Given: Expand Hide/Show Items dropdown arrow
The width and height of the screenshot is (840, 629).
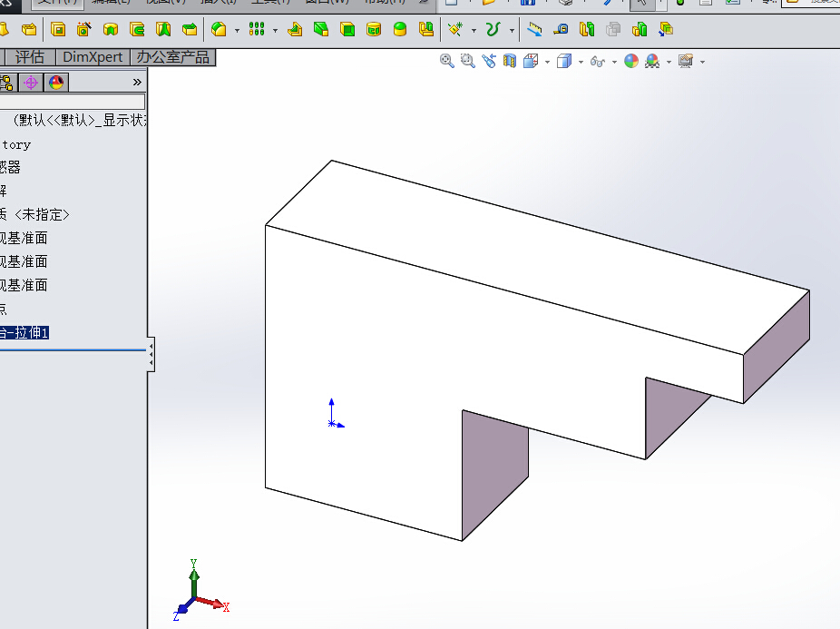Looking at the screenshot, I should coord(614,63).
